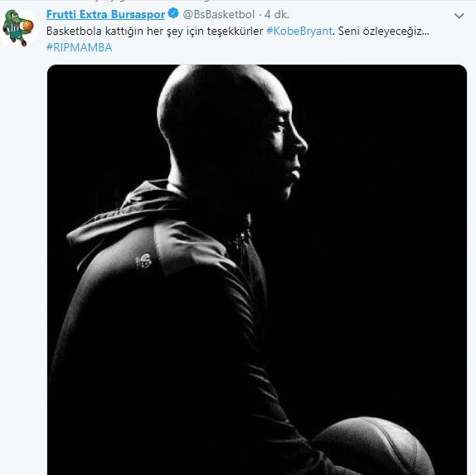Viewport: 476px width, 475px height.
Task: Open the #RIPMAMBA hashtag
Action: pyautogui.click(x=80, y=47)
